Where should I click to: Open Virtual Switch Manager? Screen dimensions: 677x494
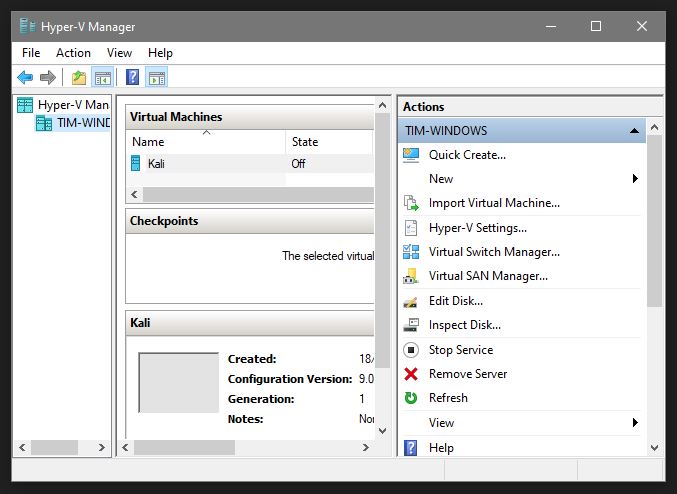coord(494,252)
